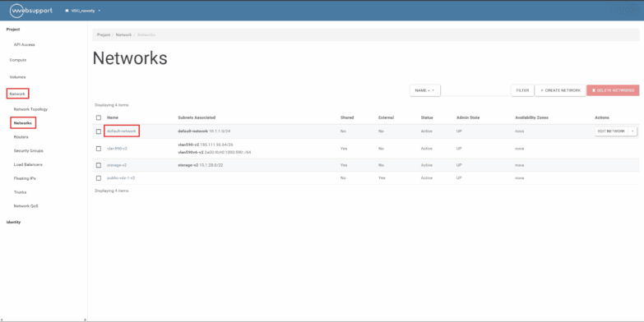Open the storage-v2 network link

coord(117,165)
